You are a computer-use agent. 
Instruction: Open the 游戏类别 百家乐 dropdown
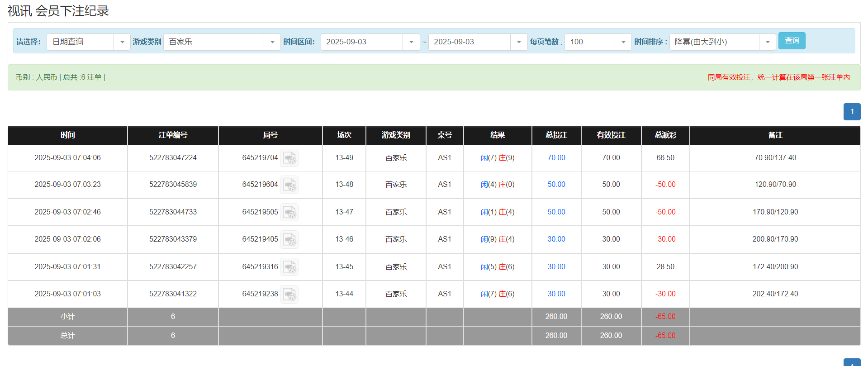point(272,42)
